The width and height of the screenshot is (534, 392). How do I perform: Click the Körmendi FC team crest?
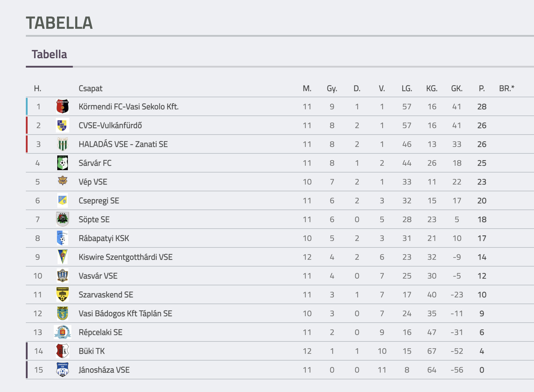(62, 106)
